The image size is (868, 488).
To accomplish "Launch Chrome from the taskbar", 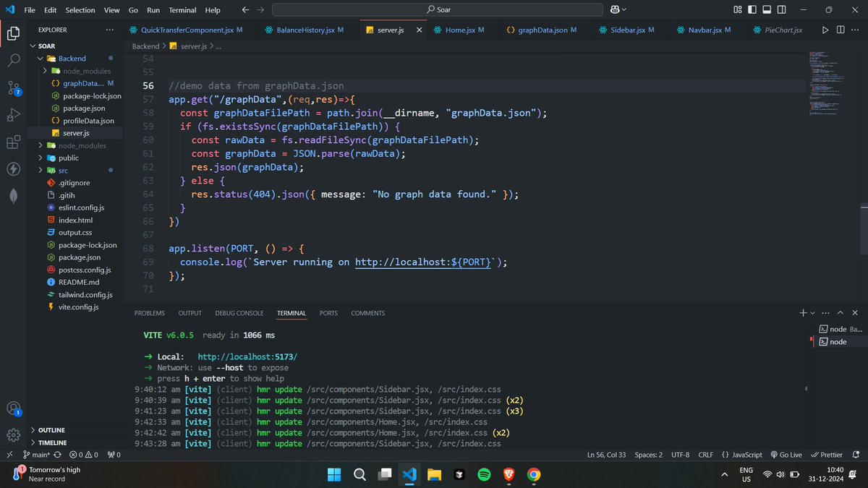I will pos(535,474).
